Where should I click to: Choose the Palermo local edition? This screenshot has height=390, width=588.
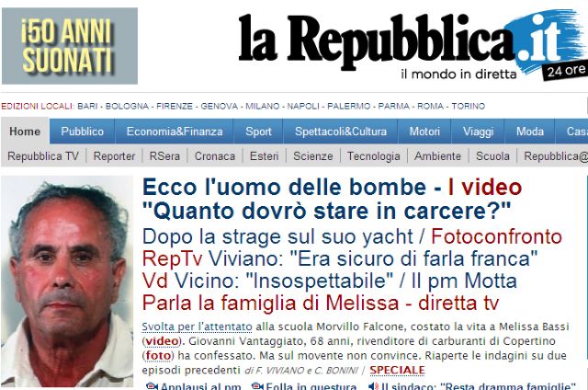349,106
